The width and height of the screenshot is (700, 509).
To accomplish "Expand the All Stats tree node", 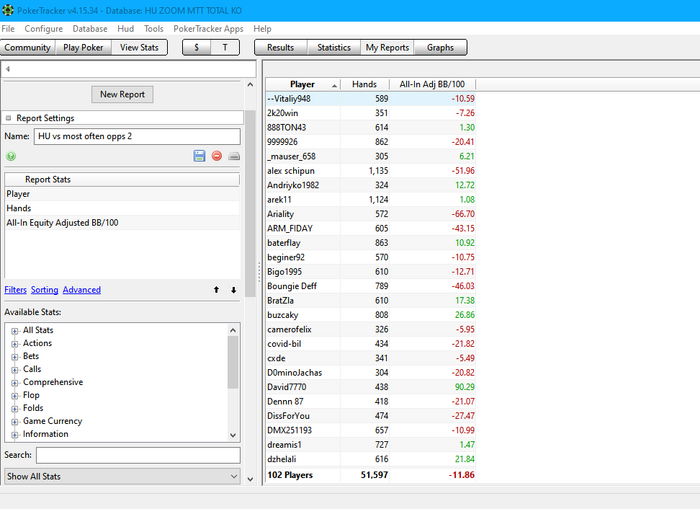I will tap(15, 331).
